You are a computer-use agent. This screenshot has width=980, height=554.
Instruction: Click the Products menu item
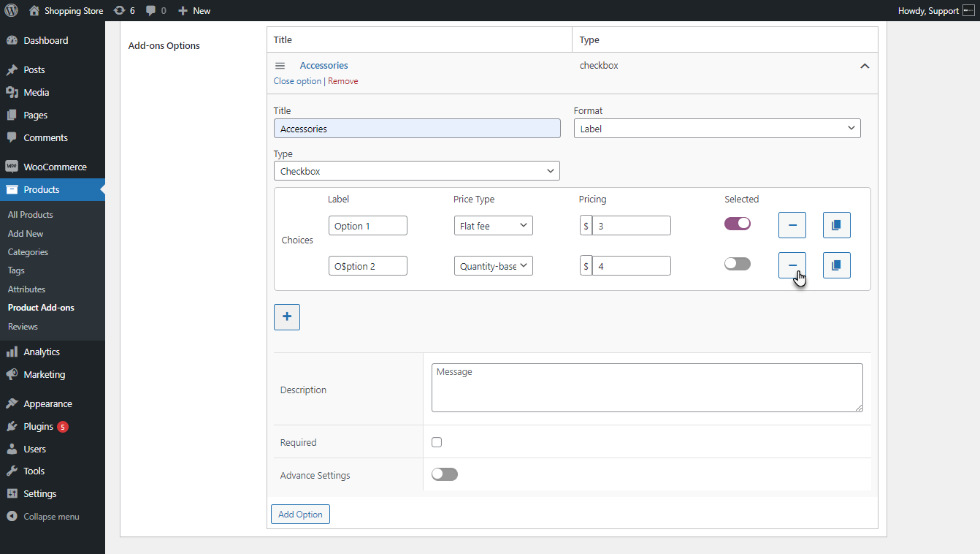(x=53, y=189)
